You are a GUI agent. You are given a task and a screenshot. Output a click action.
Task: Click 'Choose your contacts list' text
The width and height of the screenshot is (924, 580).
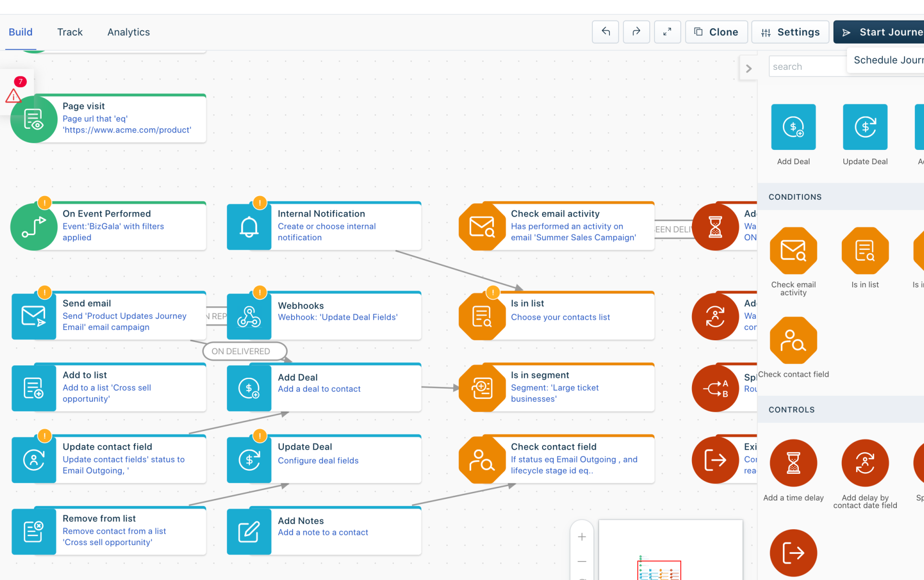coord(560,317)
